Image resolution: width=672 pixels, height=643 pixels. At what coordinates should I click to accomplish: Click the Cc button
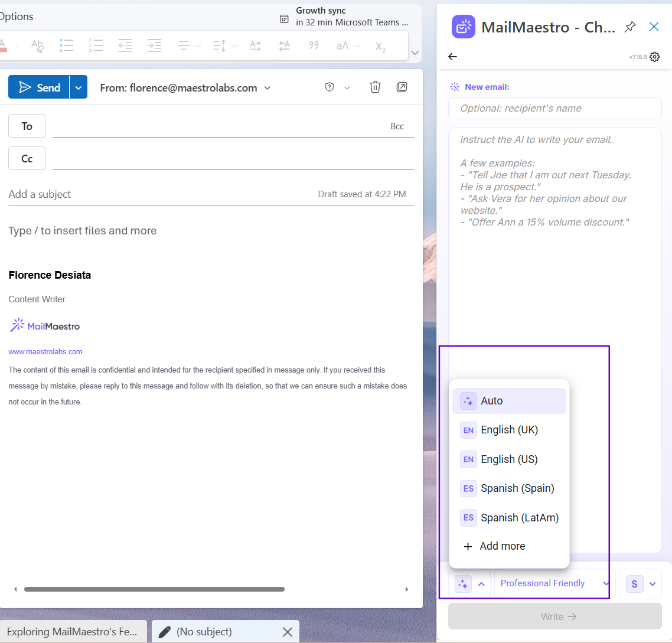(x=27, y=159)
